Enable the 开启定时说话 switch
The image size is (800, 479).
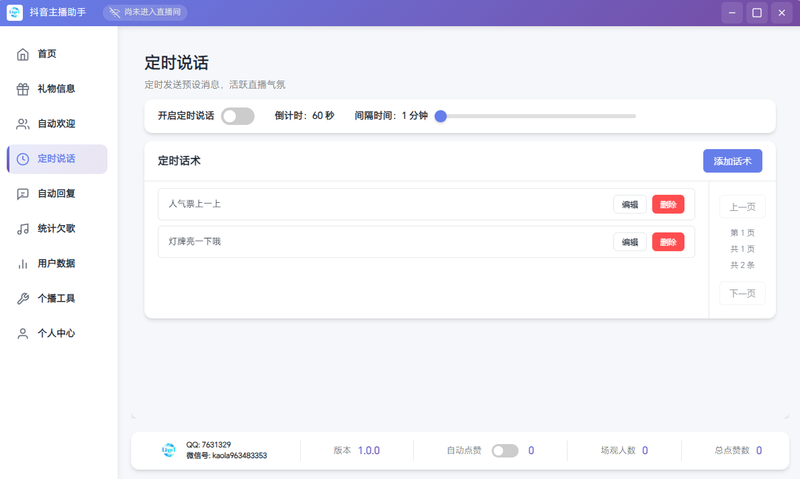pos(238,116)
